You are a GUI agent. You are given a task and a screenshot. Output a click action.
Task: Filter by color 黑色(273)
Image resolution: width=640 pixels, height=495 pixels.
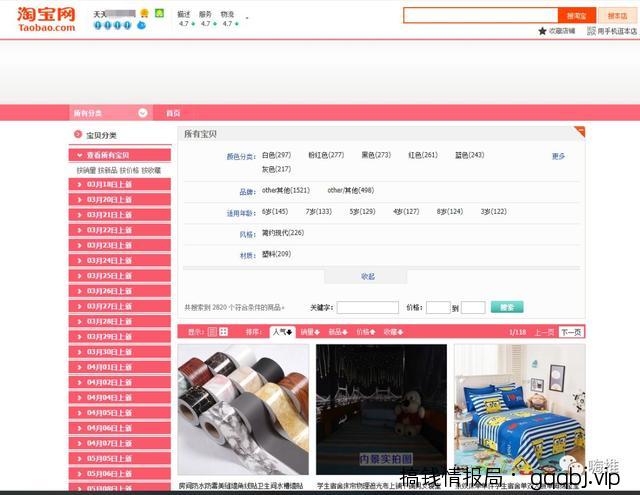click(376, 155)
